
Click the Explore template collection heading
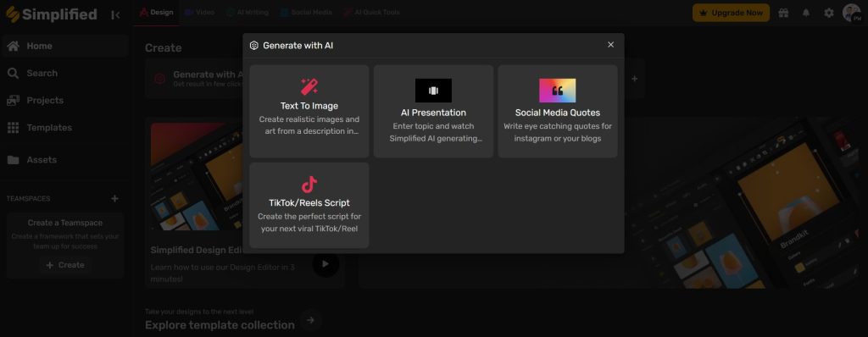[220, 325]
